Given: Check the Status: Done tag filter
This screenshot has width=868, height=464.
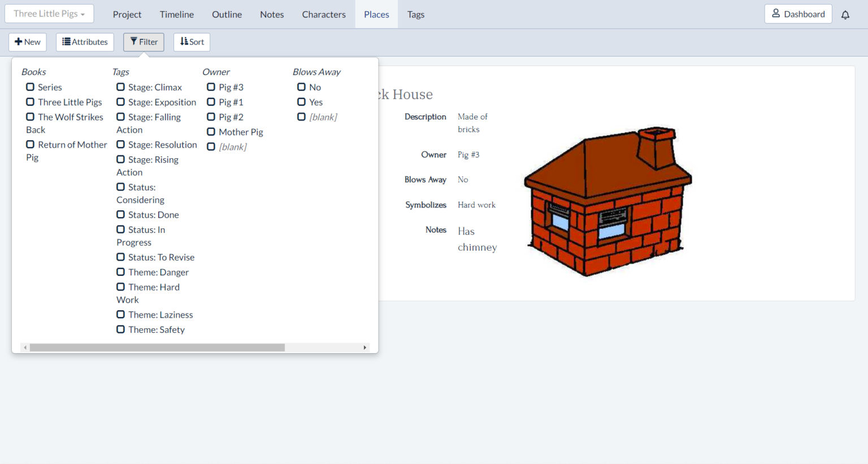Looking at the screenshot, I should coord(120,215).
